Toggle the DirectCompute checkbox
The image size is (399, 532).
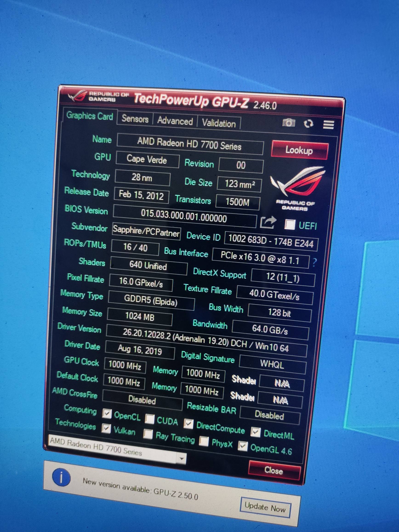click(x=188, y=424)
